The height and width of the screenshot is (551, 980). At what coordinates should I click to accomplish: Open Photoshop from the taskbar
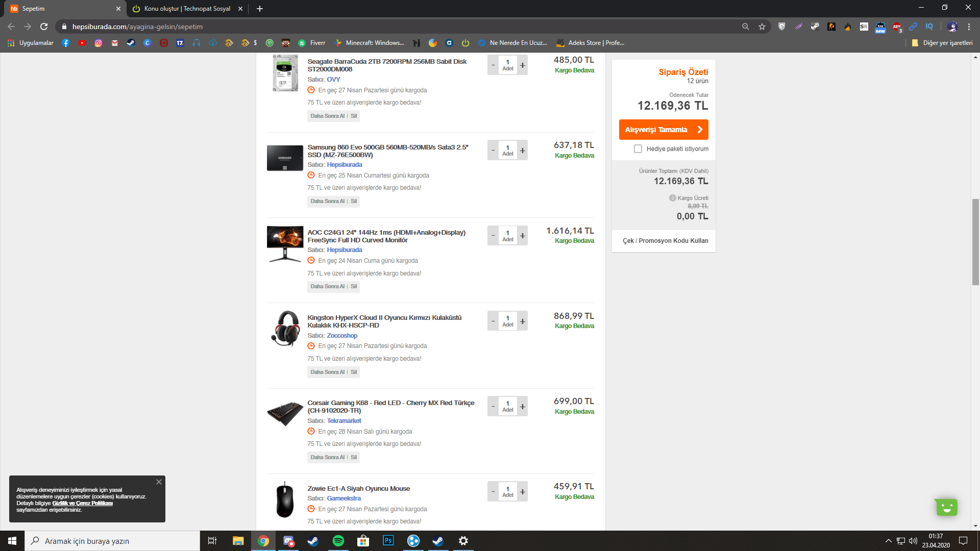pos(388,541)
